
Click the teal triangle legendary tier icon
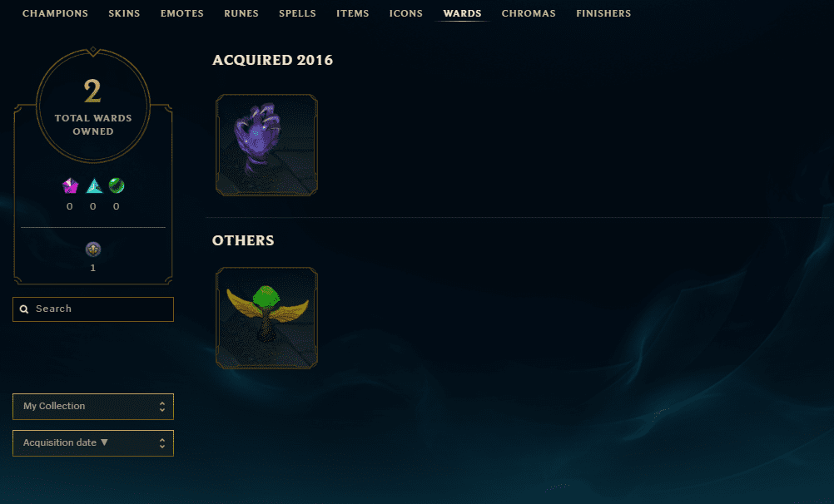pyautogui.click(x=94, y=185)
